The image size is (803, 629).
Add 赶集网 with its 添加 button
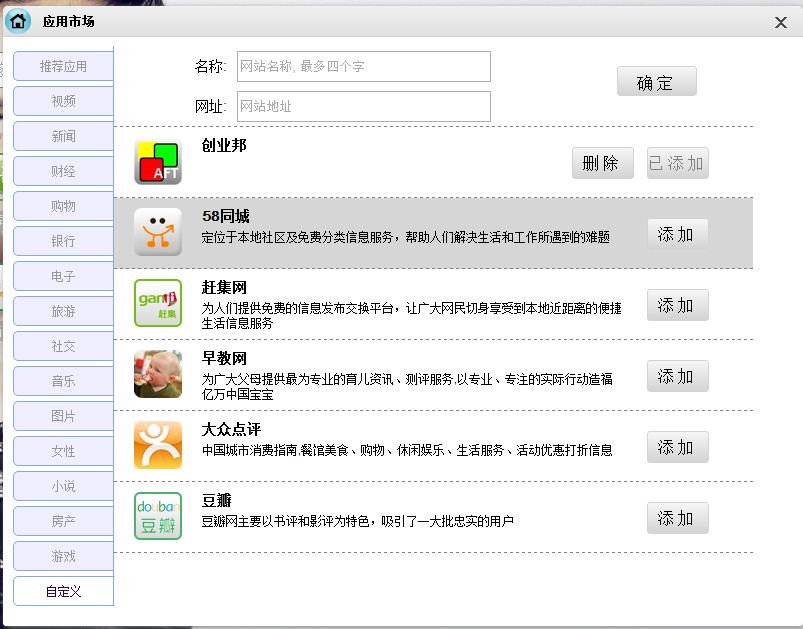(678, 305)
